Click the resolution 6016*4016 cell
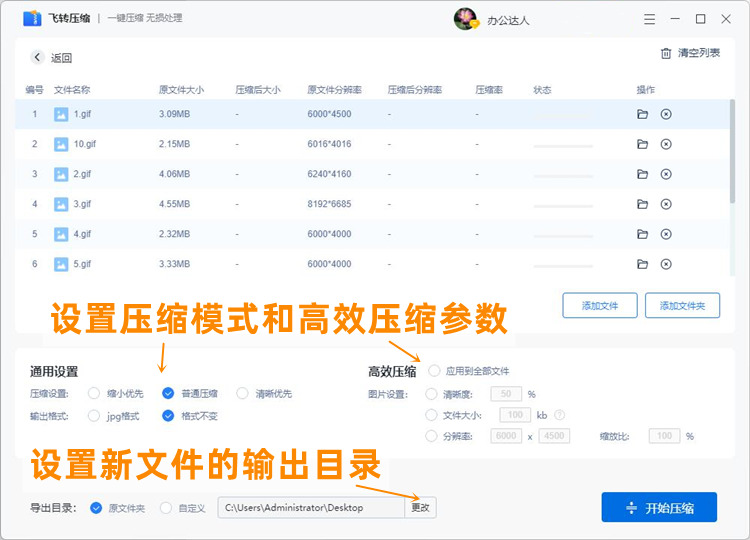750x540 pixels. click(x=329, y=144)
